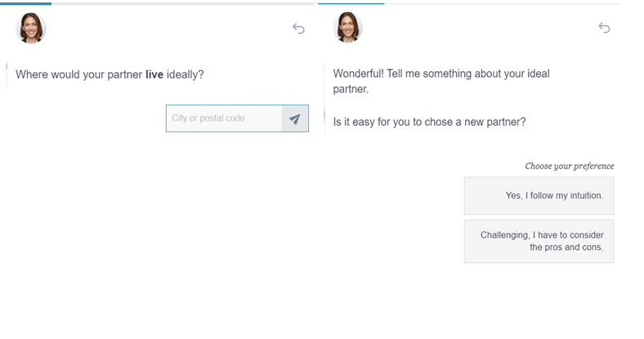644x339 pixels.
Task: Click the word 'ideally?' in the question
Action: coord(186,75)
